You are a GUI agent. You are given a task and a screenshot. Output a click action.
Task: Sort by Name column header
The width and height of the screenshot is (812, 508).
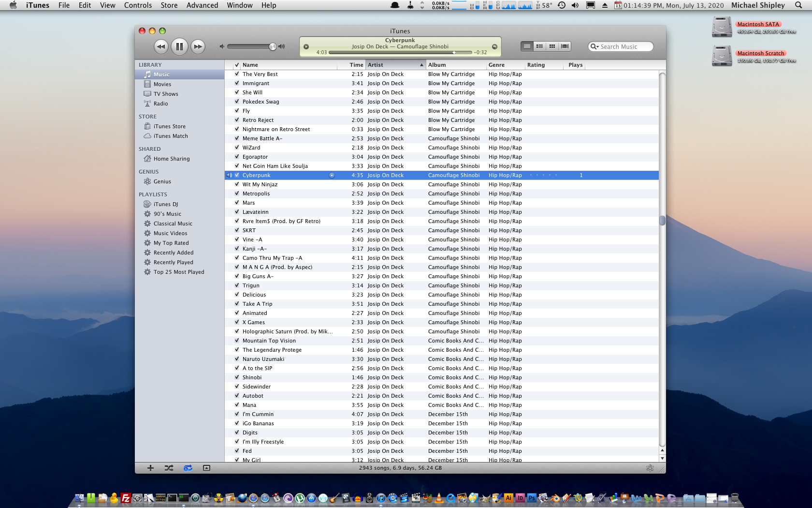289,65
